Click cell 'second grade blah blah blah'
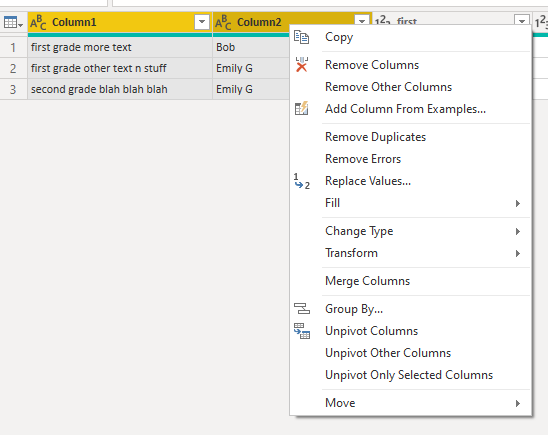Viewport: 548px width, 435px height. point(120,89)
